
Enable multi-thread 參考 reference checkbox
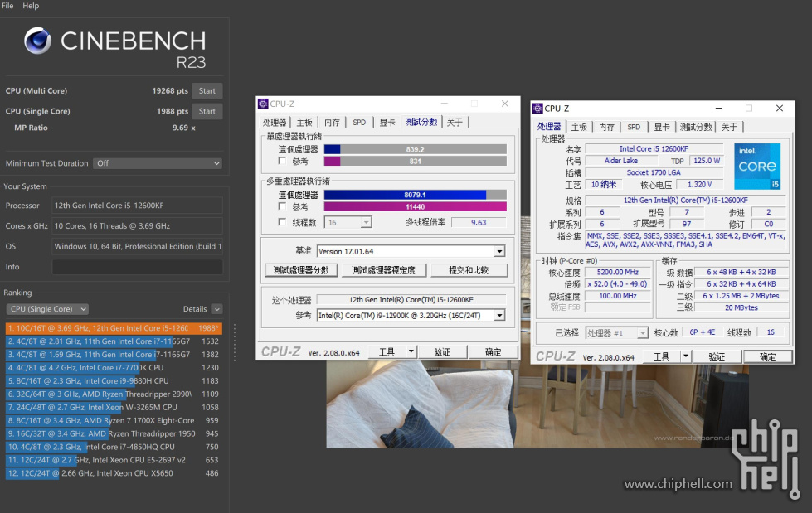[x=282, y=206]
